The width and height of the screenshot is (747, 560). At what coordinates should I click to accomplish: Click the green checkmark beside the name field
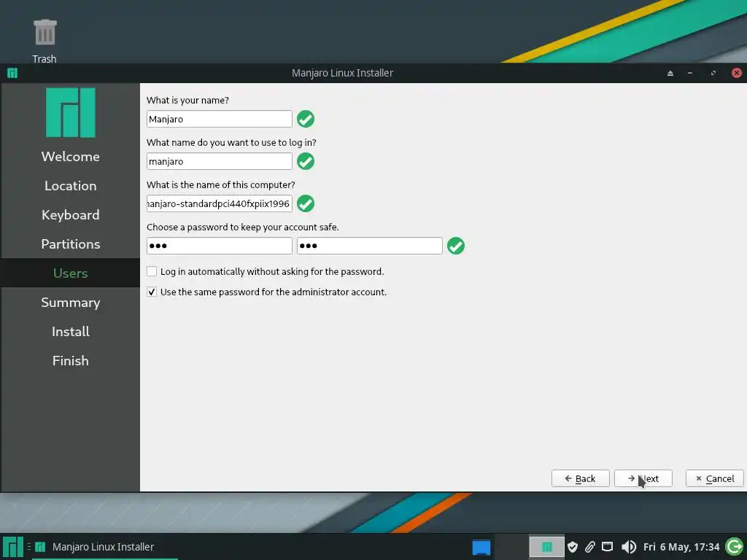(x=306, y=119)
